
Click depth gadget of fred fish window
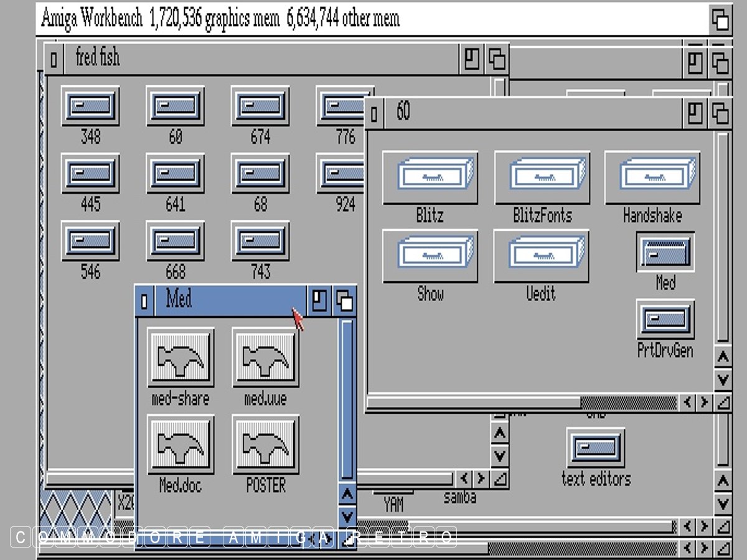[x=497, y=60]
